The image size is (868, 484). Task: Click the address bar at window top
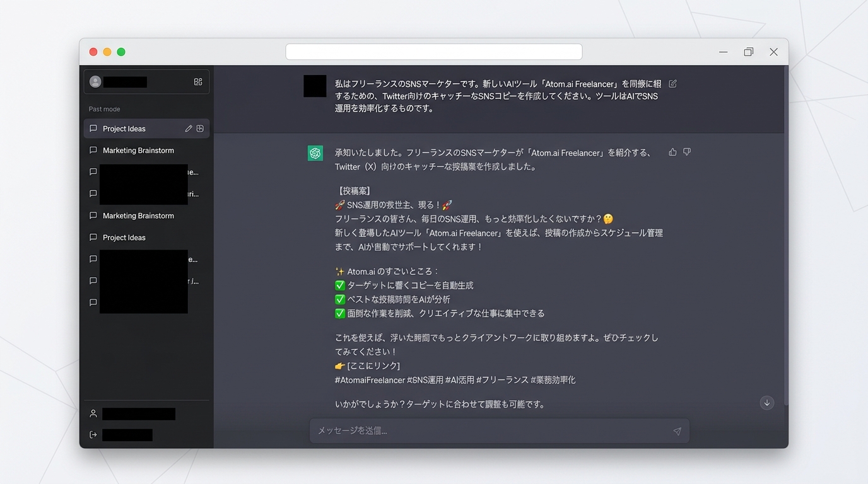tap(433, 52)
